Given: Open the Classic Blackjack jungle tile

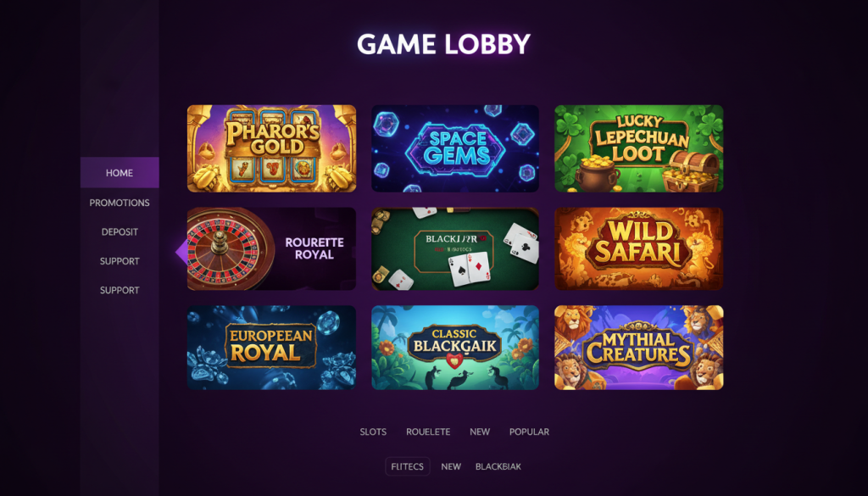Looking at the screenshot, I should [x=455, y=347].
